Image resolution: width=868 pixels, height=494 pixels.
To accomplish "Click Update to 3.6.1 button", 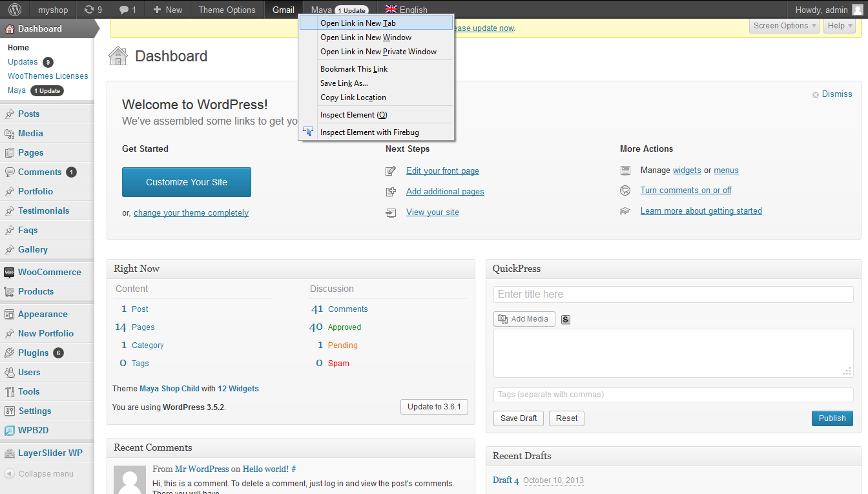I will 434,407.
